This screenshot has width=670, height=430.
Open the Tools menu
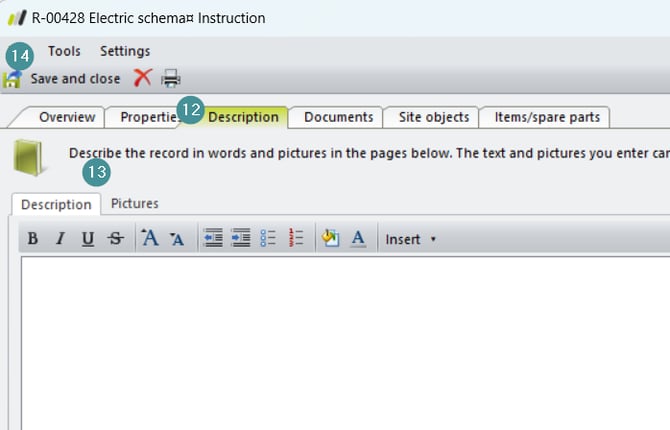pyautogui.click(x=65, y=51)
